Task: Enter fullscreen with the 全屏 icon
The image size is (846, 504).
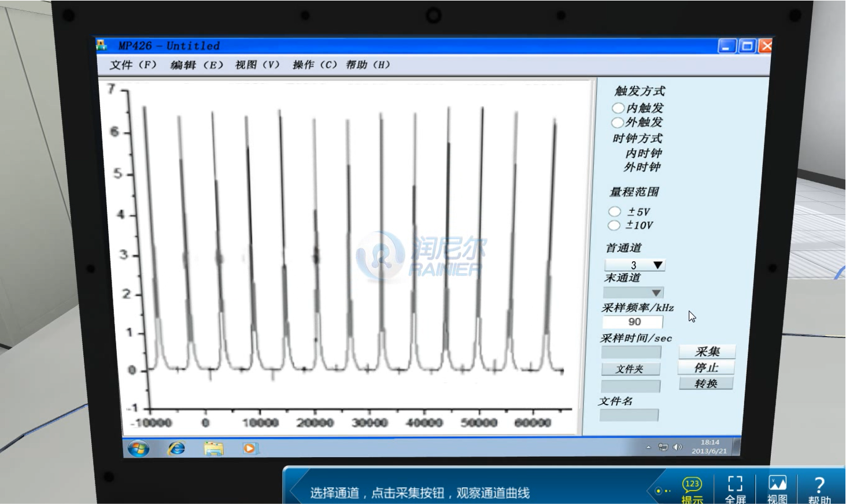Action: click(735, 487)
